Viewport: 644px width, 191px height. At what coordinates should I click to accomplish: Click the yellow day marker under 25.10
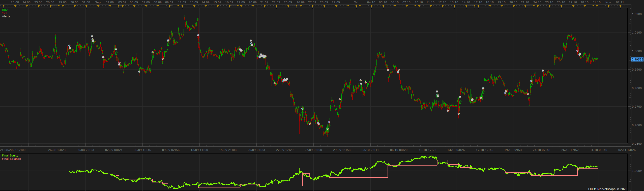549,6
